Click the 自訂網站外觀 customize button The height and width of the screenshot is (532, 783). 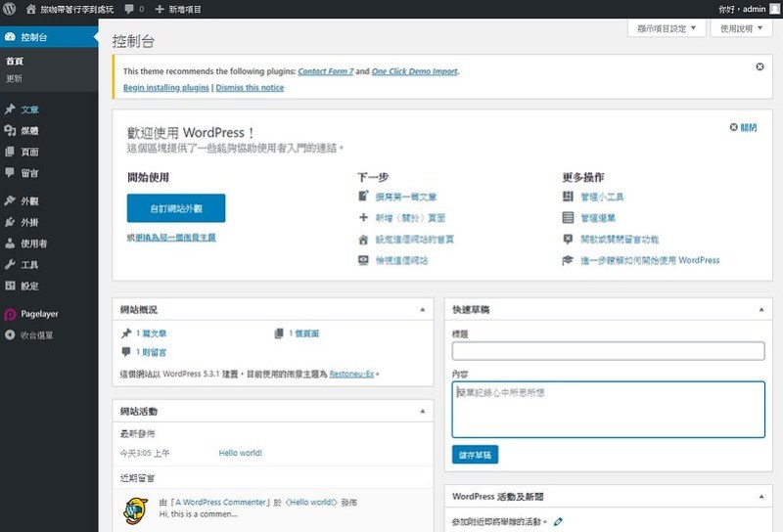point(176,208)
